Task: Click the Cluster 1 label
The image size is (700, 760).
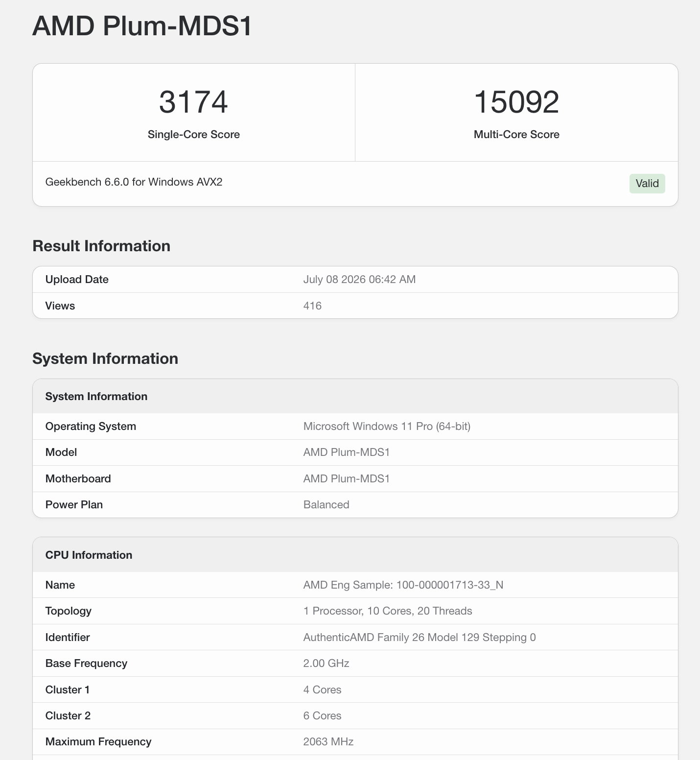Action: (67, 690)
